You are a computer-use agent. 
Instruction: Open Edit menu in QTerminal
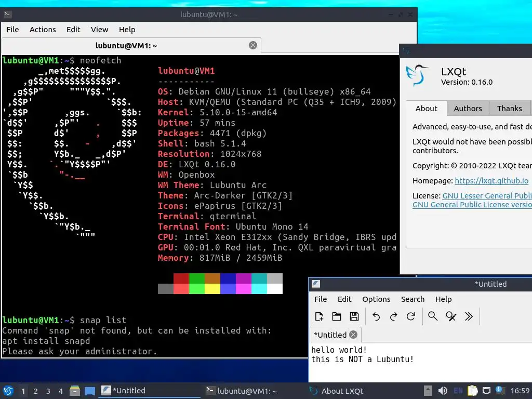(73, 30)
